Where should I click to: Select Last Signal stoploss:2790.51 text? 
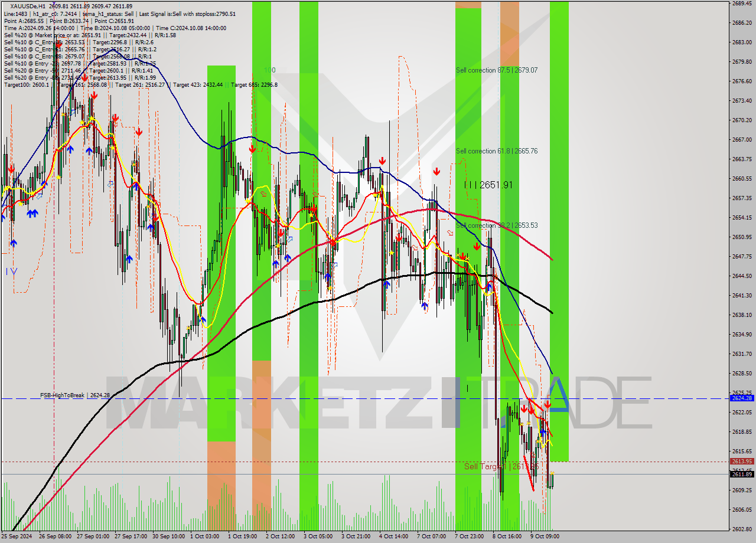(188, 14)
